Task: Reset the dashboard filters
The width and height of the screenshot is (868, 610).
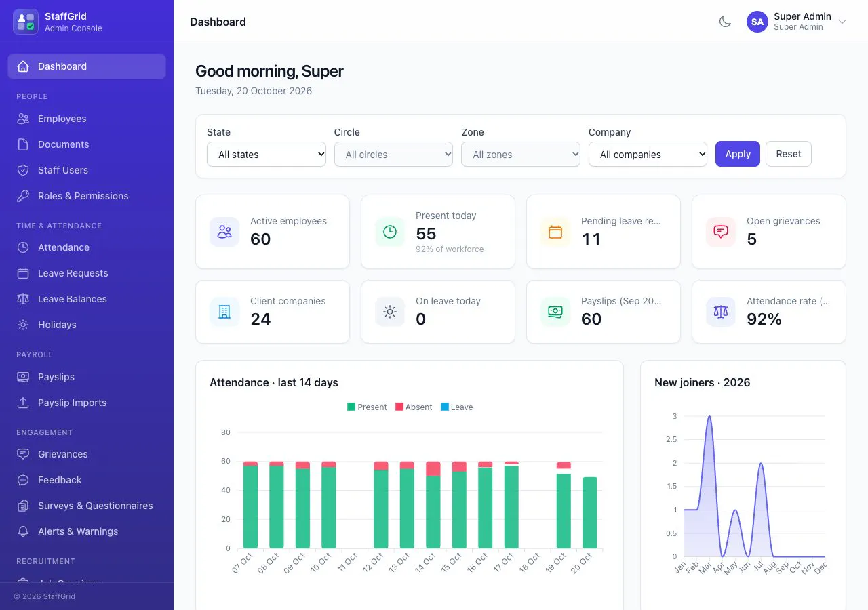Action: click(x=789, y=154)
